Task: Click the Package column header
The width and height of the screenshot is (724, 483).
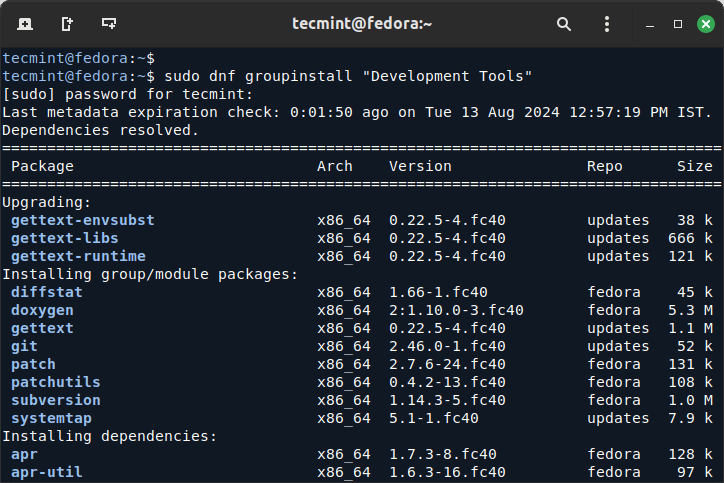Action: [x=42, y=166]
